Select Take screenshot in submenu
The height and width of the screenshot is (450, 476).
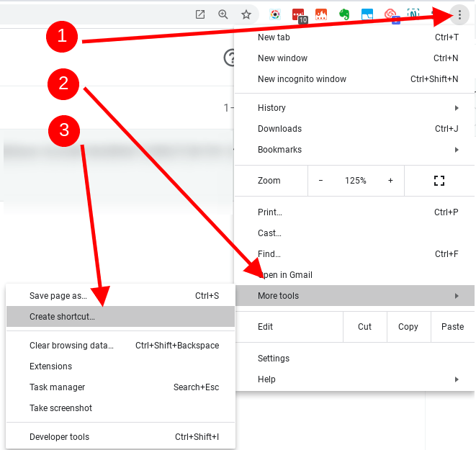120,408
